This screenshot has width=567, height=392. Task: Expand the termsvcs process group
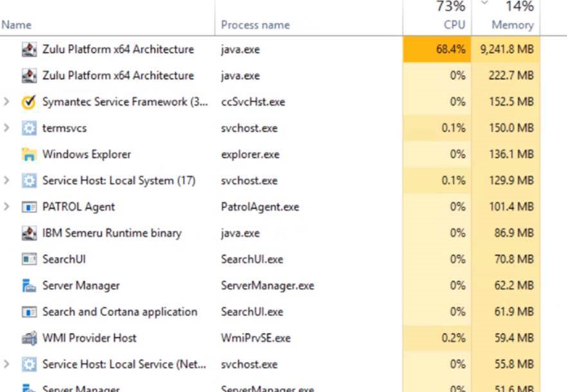[7, 128]
